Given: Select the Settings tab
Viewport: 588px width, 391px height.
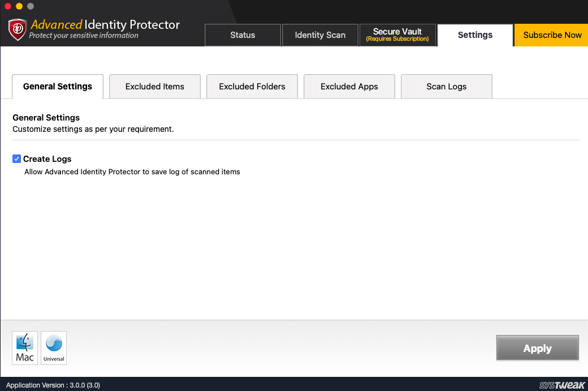Looking at the screenshot, I should pos(475,35).
